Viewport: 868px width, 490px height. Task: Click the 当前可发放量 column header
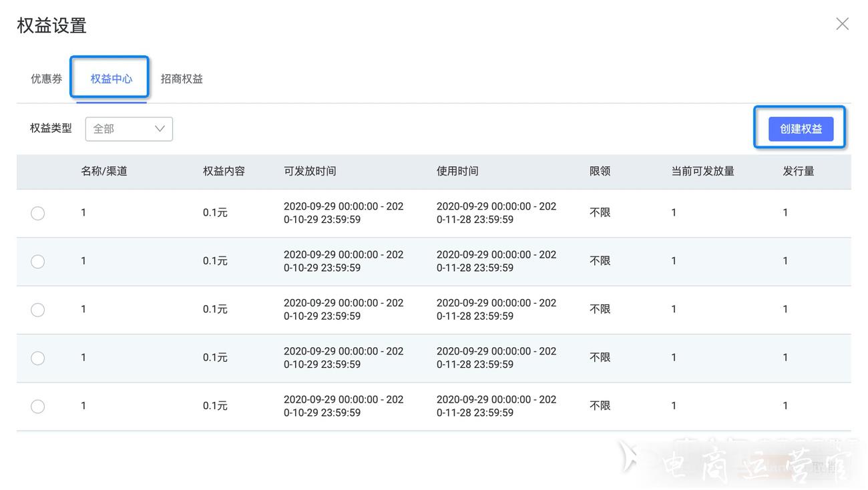(703, 172)
